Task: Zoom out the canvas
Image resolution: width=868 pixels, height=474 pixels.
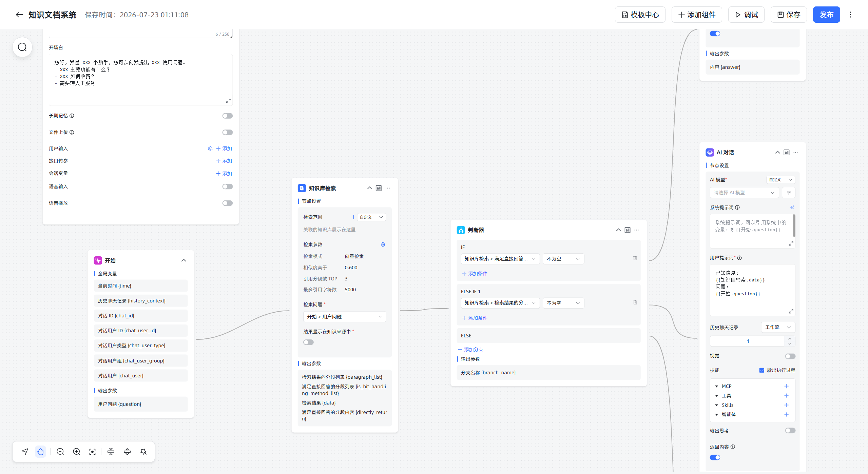Action: [60, 451]
